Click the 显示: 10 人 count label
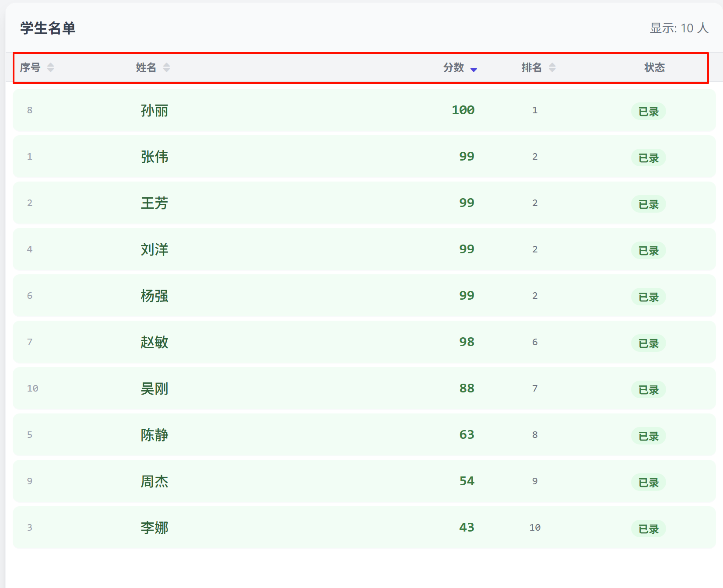Image resolution: width=723 pixels, height=588 pixels. 679,28
